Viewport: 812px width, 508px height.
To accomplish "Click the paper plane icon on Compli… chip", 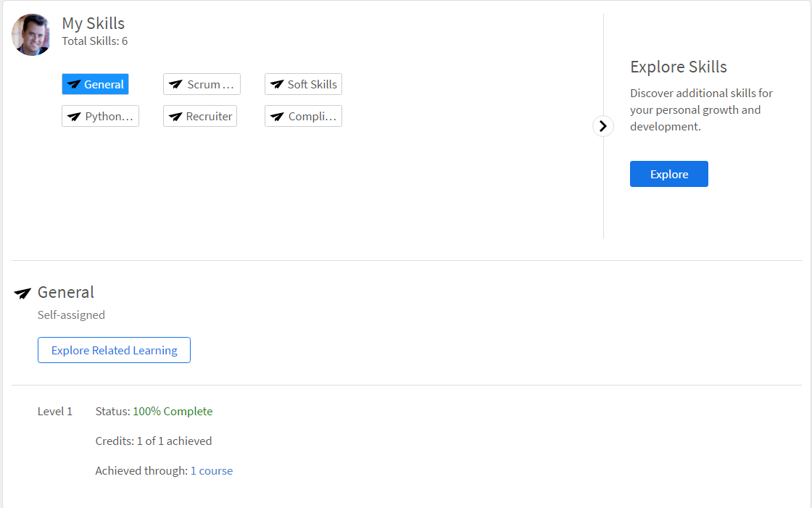I will tap(277, 117).
